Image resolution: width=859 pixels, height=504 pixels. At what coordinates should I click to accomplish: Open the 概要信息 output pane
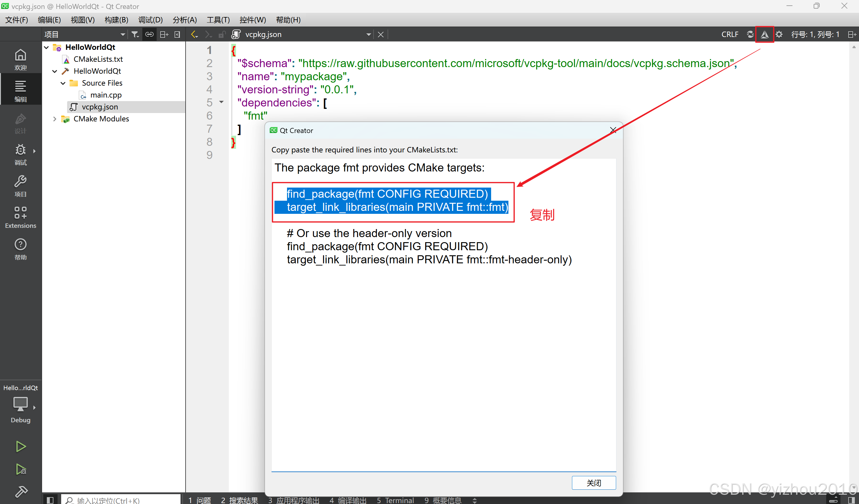pos(443,500)
